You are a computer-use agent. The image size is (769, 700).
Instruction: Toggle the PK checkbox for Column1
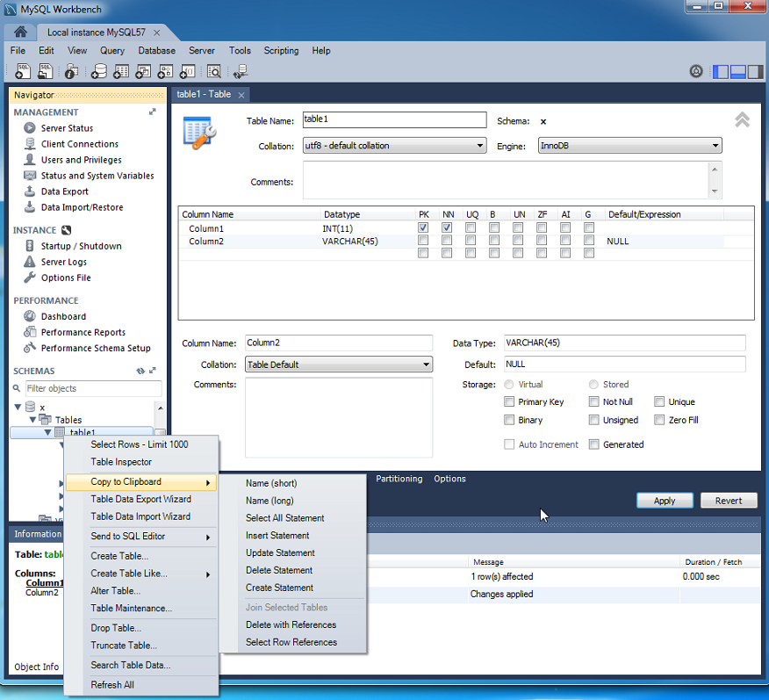(423, 227)
